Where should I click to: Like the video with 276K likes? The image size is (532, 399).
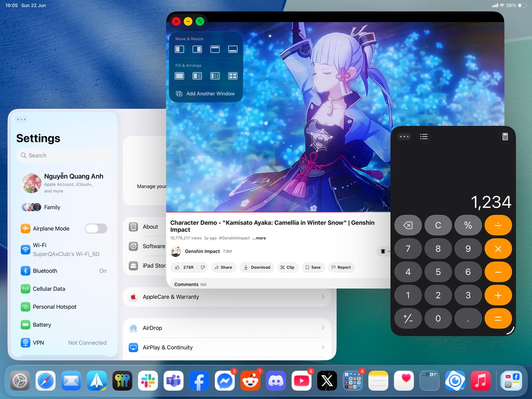click(x=184, y=267)
